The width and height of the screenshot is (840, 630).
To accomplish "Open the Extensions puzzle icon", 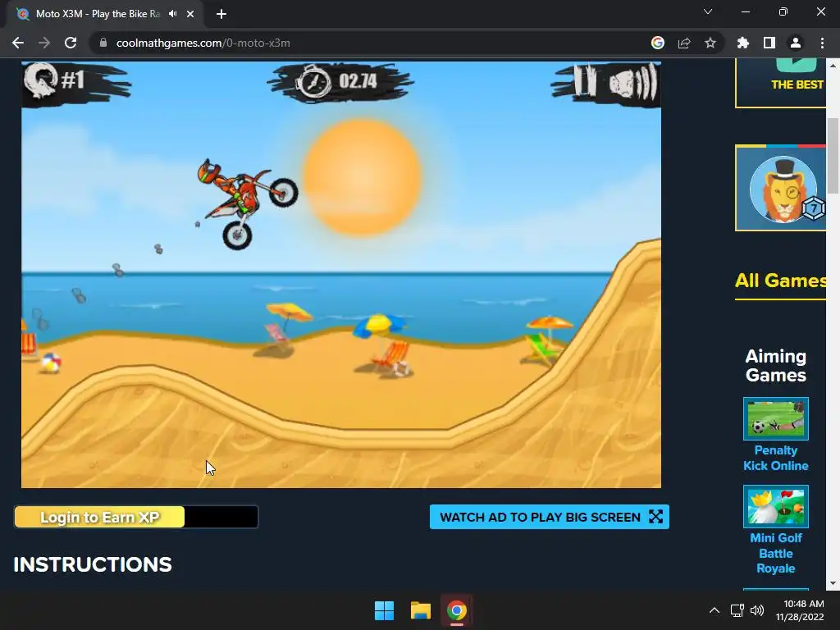I will (743, 43).
